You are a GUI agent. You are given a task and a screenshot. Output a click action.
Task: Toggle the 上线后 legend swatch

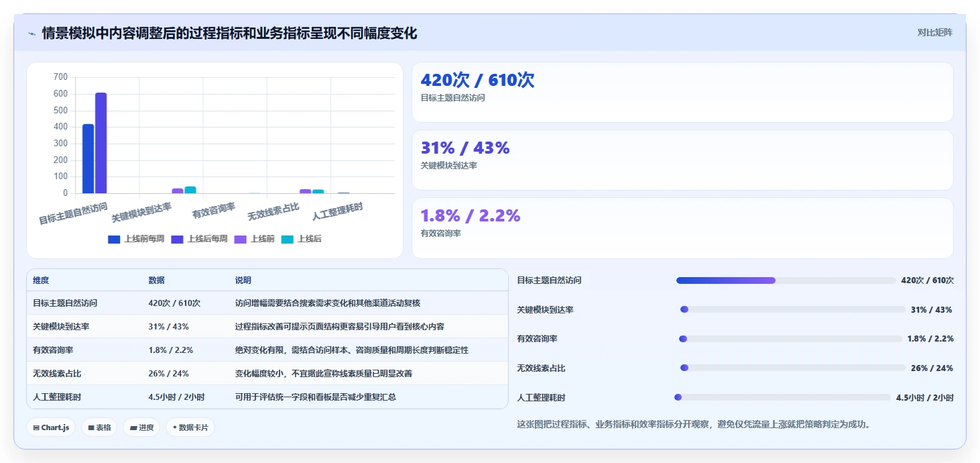pos(288,239)
